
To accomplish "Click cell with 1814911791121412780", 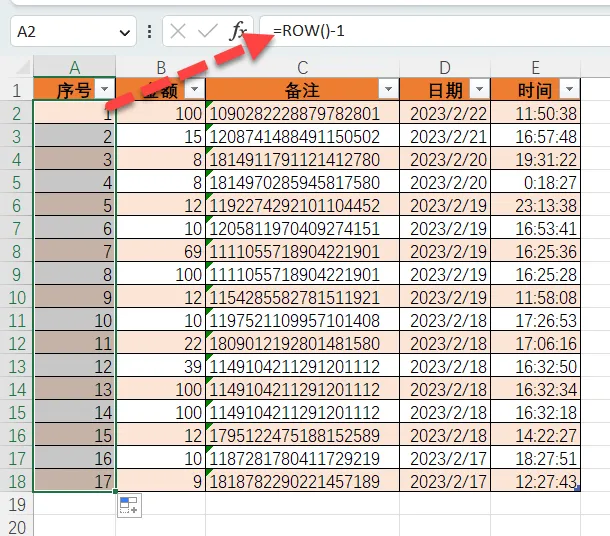I will 303,159.
